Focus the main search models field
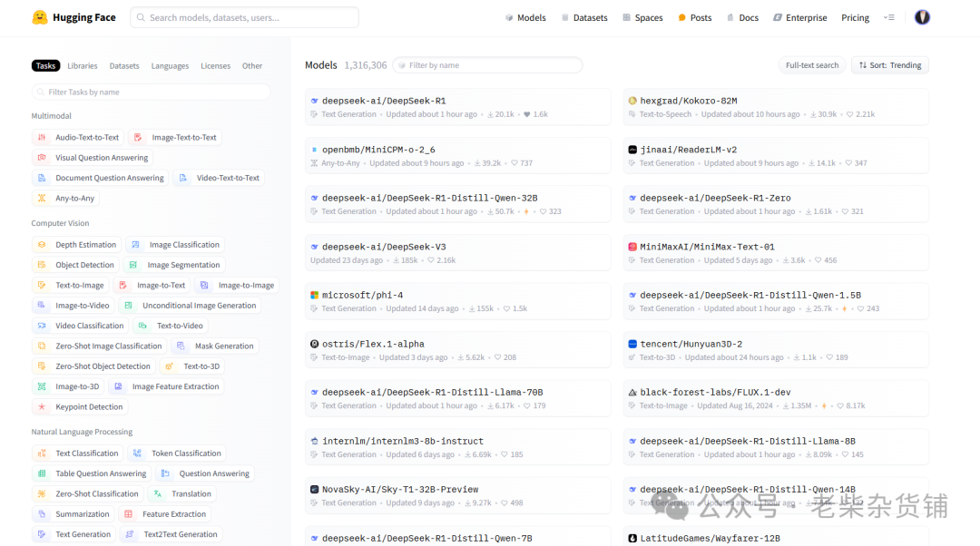This screenshot has height=546, width=980. [244, 17]
